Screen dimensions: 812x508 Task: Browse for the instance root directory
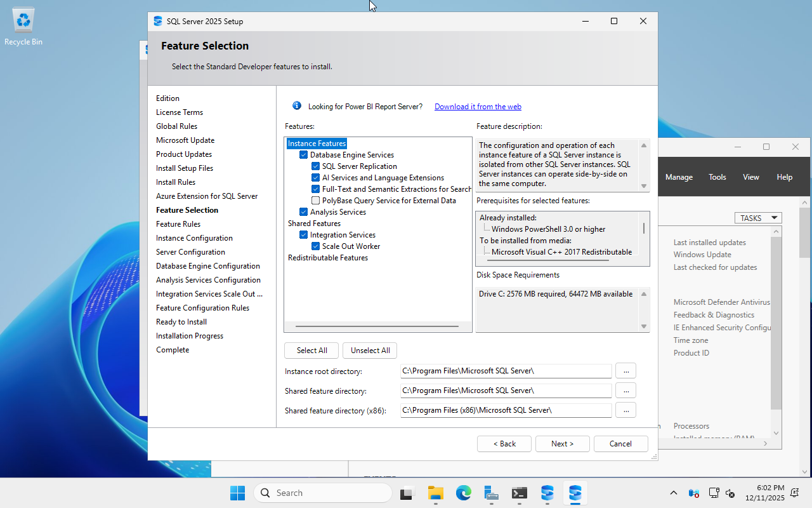(625, 371)
